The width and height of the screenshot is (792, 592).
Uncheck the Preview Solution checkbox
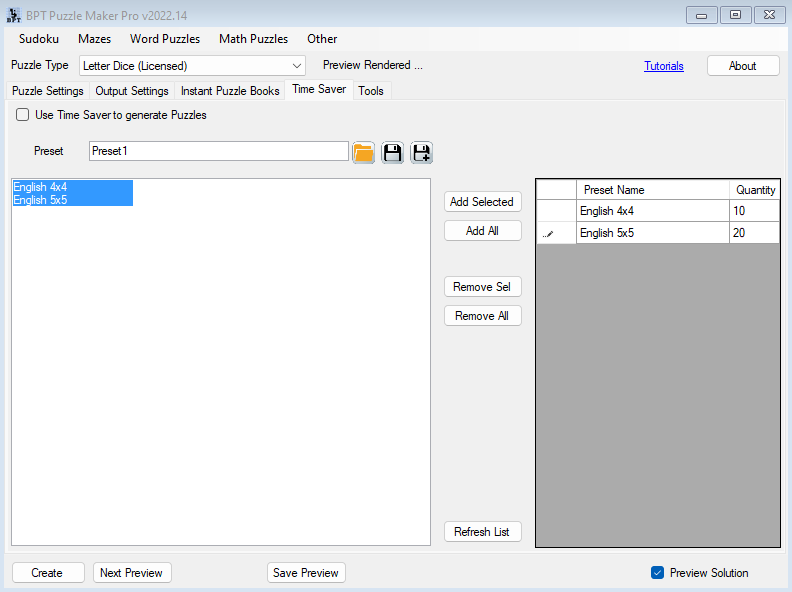657,573
